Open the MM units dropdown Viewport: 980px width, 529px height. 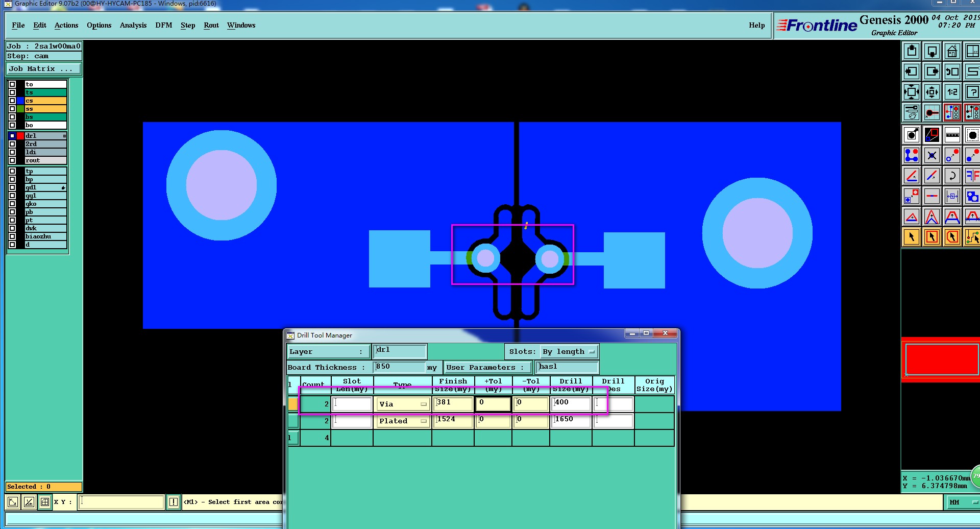tap(963, 502)
